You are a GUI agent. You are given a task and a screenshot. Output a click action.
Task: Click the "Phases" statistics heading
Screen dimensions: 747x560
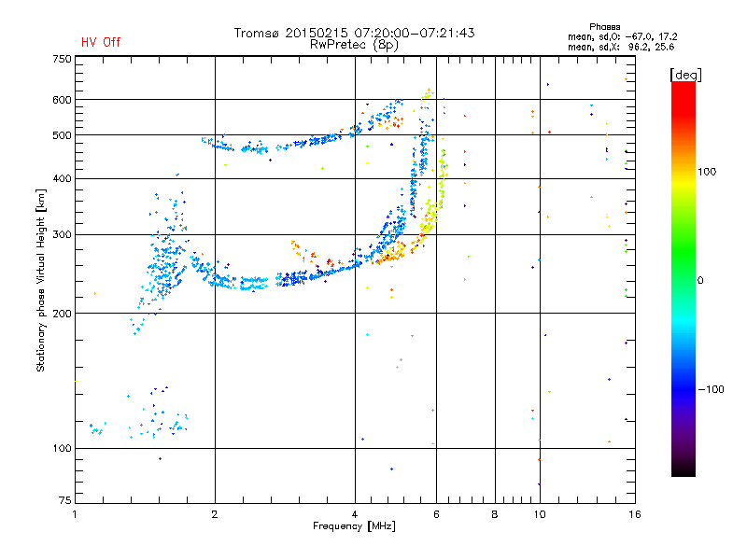[x=604, y=27]
